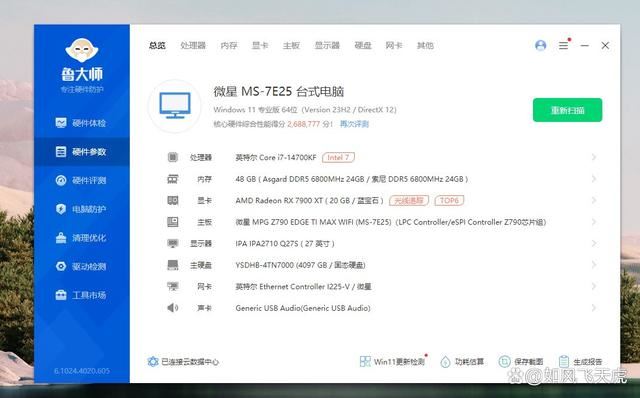The height and width of the screenshot is (398, 640).
Task: Switch to the 网卡 tab
Action: click(x=394, y=45)
